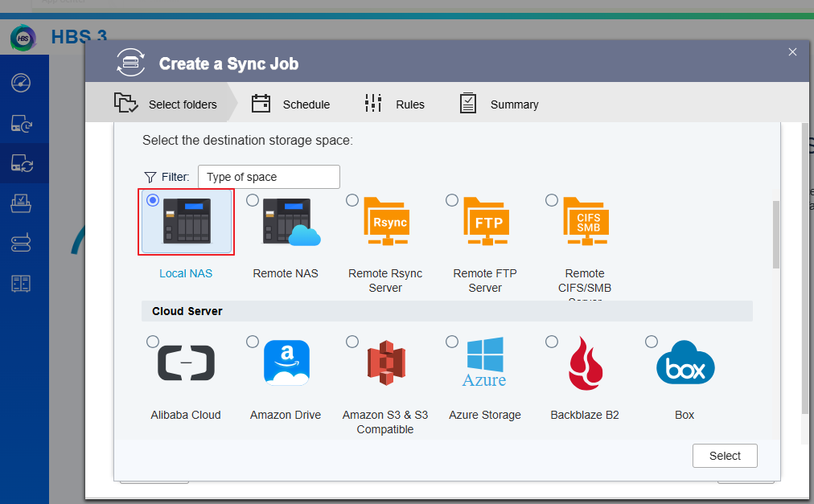
Task: Select the Alibaba Cloud radio button
Action: click(x=153, y=342)
